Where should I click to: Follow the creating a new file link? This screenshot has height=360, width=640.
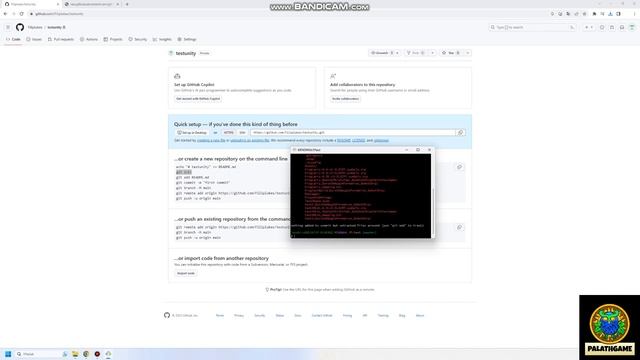[211, 140]
